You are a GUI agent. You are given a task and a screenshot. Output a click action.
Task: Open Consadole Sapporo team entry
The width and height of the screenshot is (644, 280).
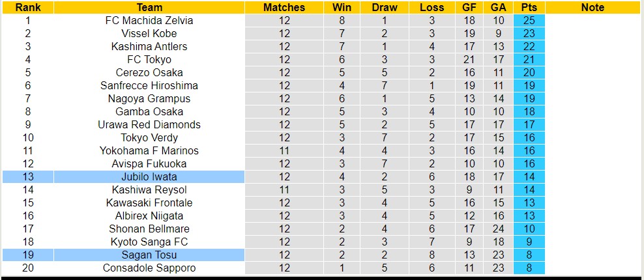coord(149,268)
